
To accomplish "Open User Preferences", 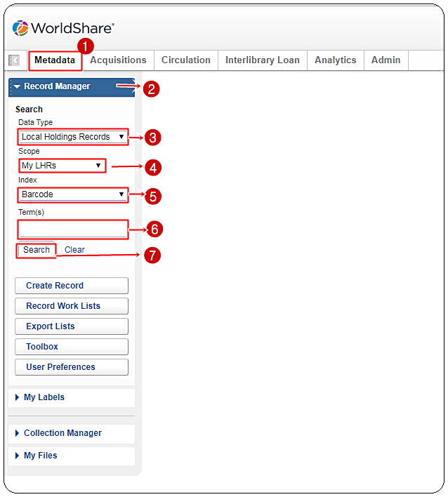I will [72, 367].
